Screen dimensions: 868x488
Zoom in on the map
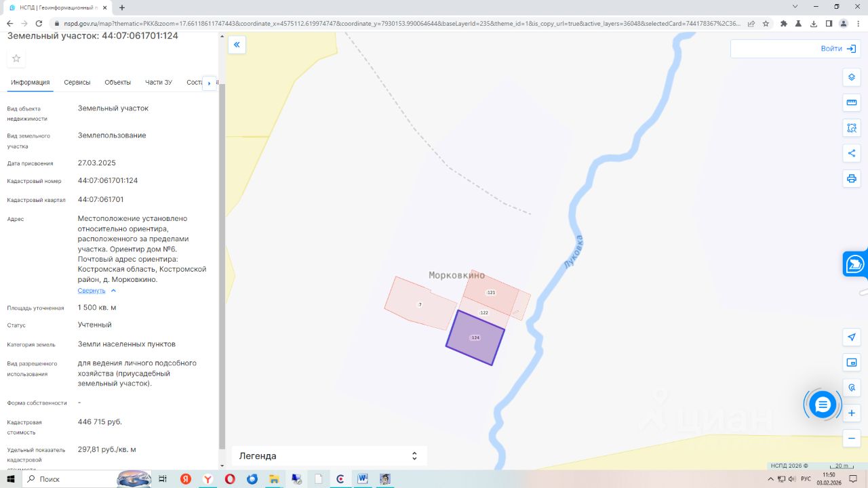click(852, 413)
